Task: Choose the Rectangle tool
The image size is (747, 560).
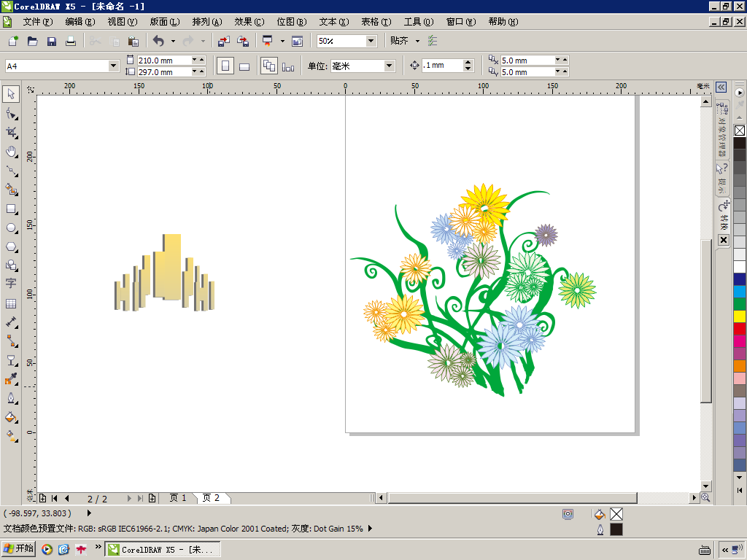Action: tap(11, 209)
